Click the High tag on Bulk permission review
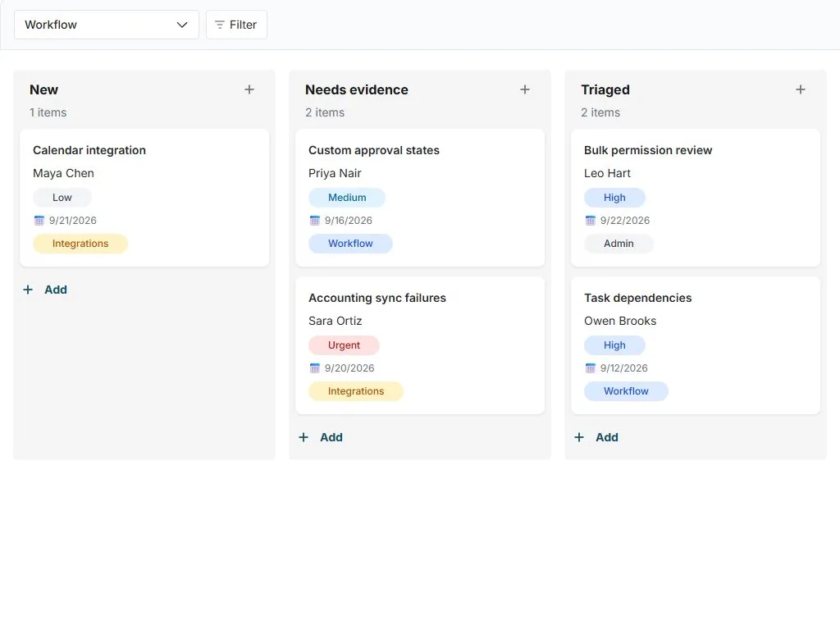 [x=614, y=198]
